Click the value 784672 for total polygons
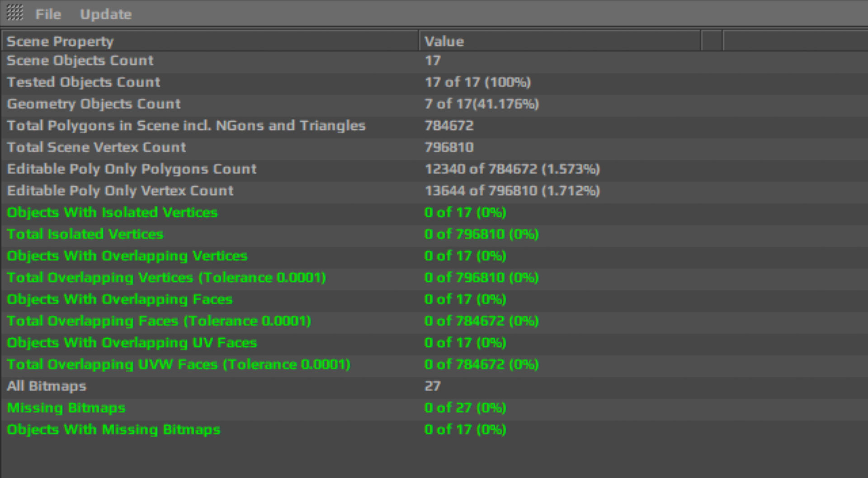Image resolution: width=868 pixels, height=478 pixels. [449, 126]
